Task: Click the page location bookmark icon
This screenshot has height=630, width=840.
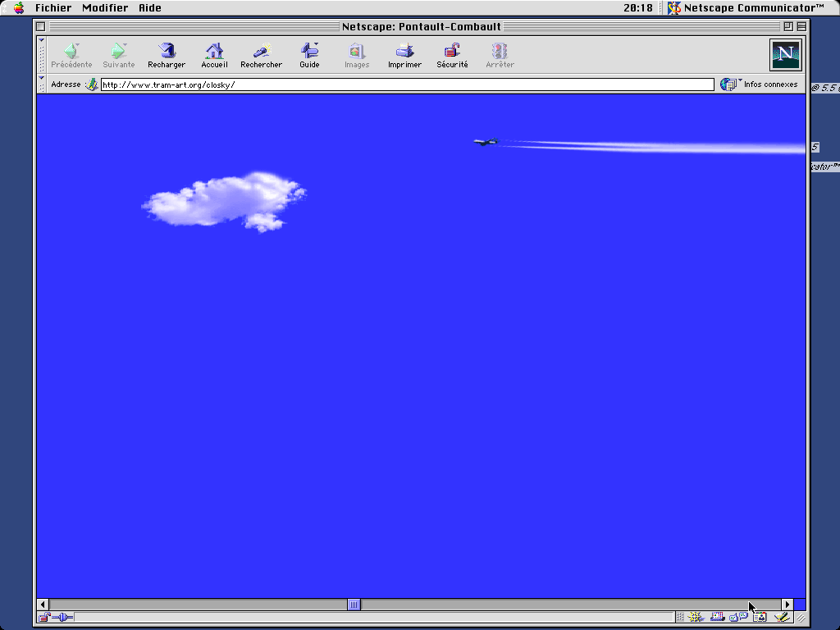Action: click(92, 84)
